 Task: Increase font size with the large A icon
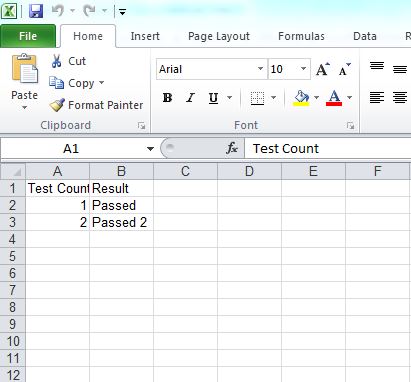click(x=322, y=69)
